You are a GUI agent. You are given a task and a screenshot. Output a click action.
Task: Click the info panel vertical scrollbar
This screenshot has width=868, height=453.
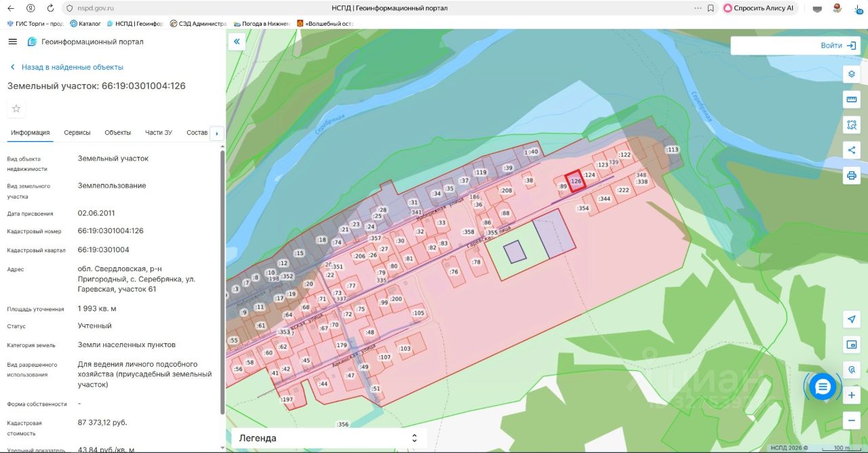222,281
